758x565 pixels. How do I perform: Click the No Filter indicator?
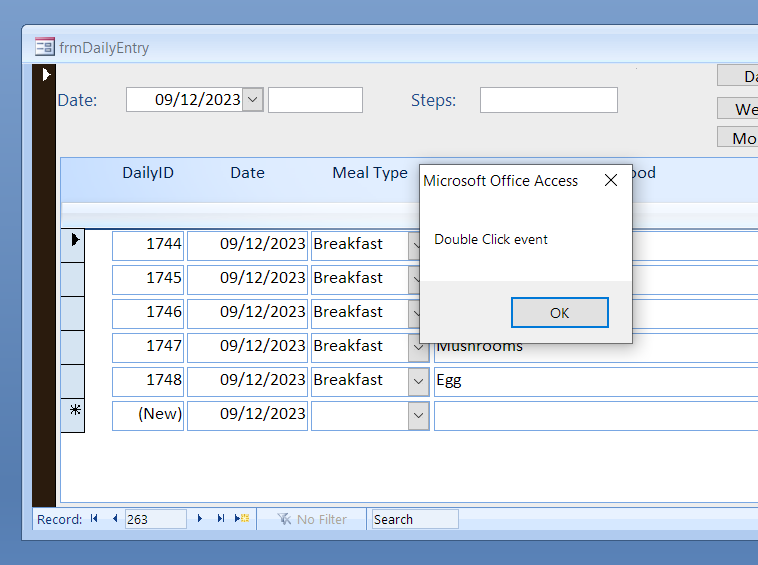312,519
